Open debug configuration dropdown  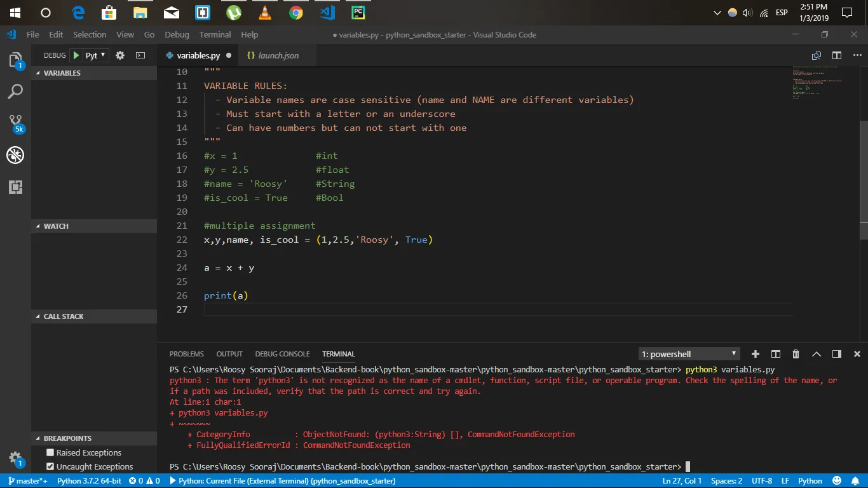pos(96,55)
